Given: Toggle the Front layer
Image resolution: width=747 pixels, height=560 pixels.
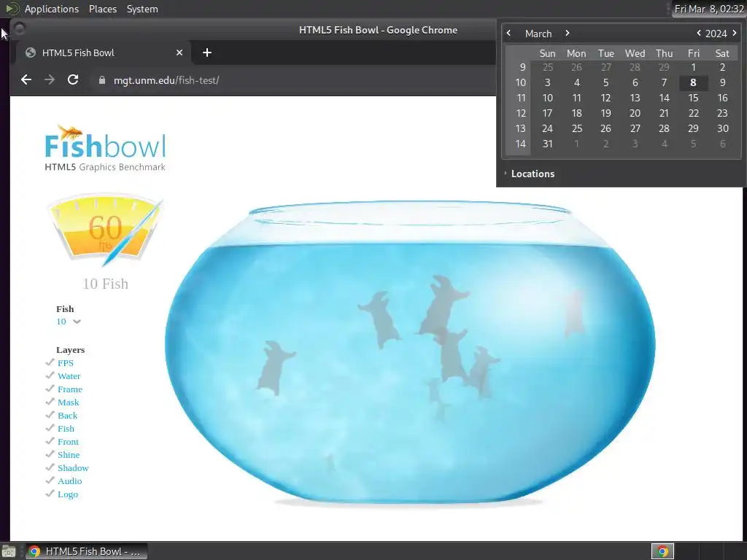Looking at the screenshot, I should (x=50, y=441).
